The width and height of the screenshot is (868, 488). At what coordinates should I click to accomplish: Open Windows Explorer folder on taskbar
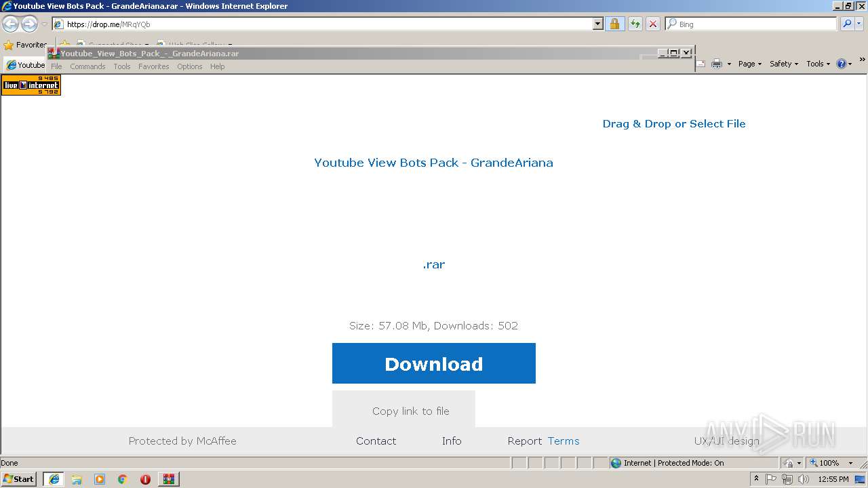(77, 479)
